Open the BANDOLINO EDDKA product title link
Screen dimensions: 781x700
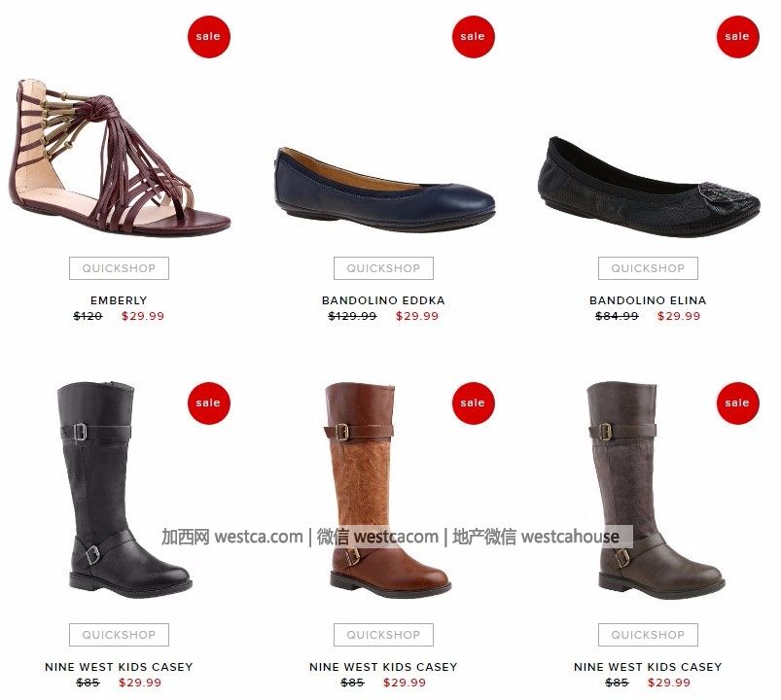pos(383,300)
